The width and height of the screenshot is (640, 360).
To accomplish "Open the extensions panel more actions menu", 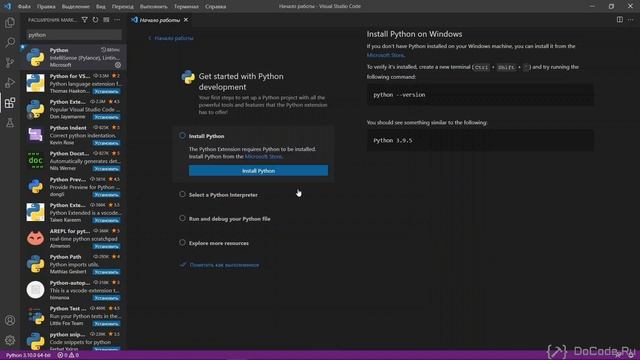I will (x=117, y=20).
